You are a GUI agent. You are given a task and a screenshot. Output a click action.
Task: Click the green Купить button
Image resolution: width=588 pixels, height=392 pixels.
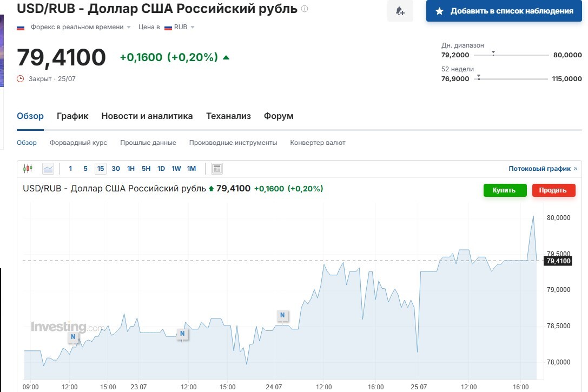pos(504,190)
